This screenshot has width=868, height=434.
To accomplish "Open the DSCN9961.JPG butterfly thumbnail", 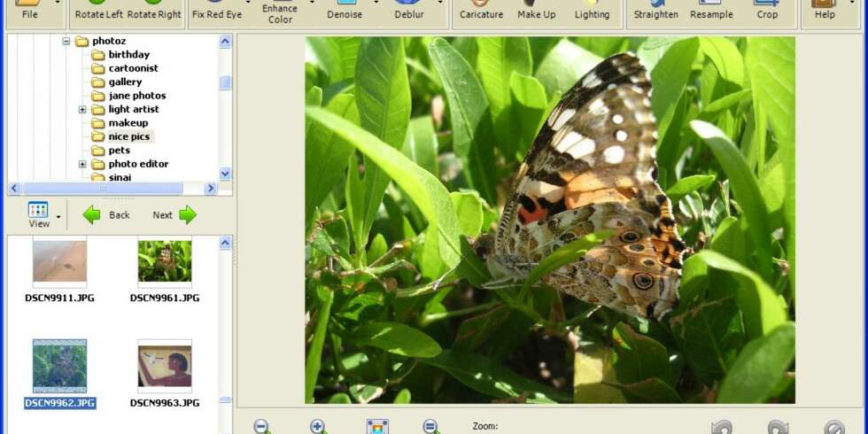I will coord(165,261).
